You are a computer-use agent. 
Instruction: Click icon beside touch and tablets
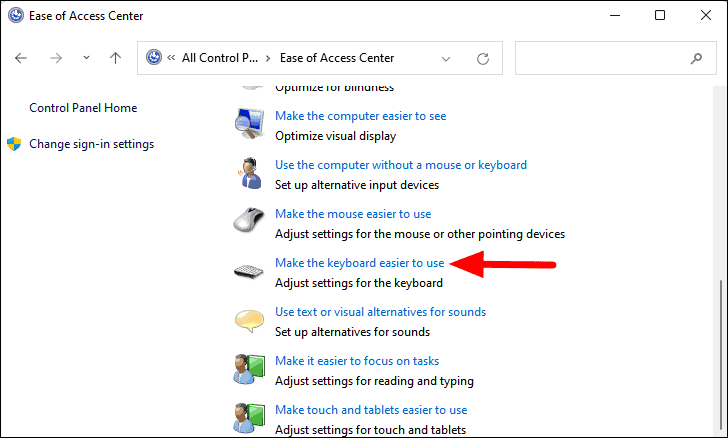[x=249, y=418]
